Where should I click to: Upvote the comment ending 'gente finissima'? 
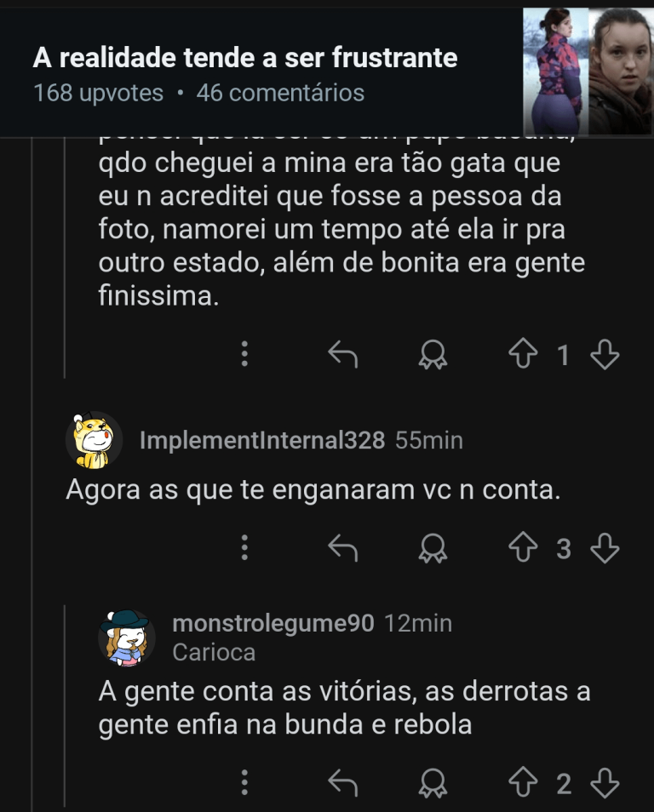pyautogui.click(x=521, y=355)
